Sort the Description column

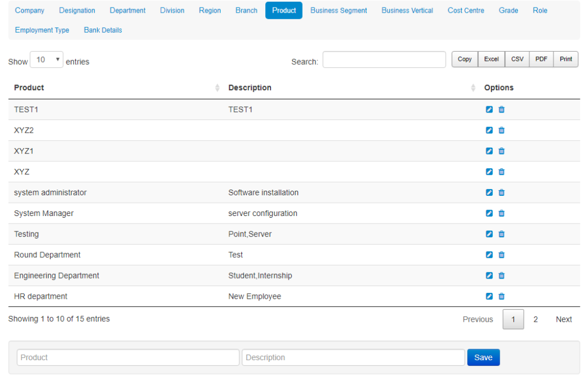coord(473,87)
